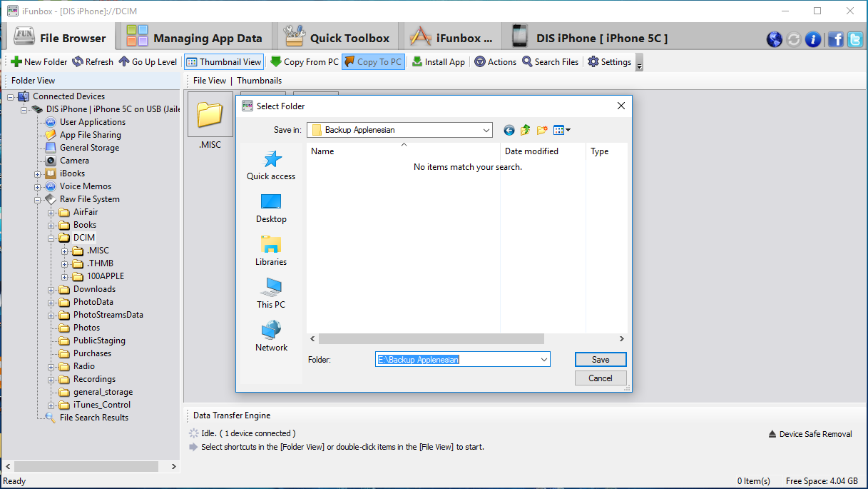Screen dimensions: 868x489
Task: Select the Recordings folder
Action: (x=94, y=379)
